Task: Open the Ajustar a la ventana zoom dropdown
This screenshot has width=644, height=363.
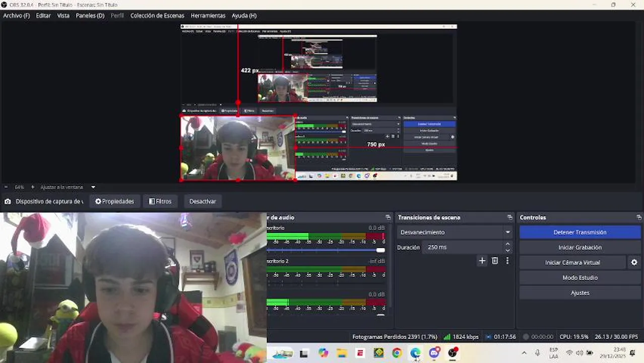Action: [x=93, y=187]
